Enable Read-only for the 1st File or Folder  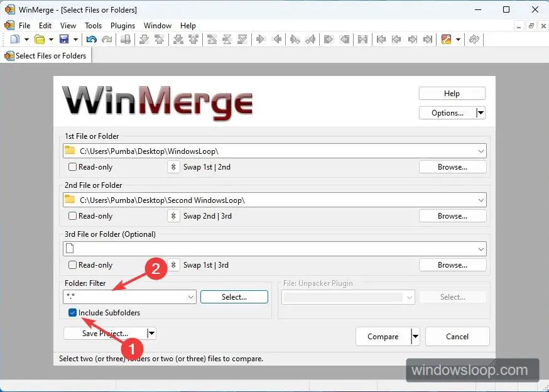pos(72,167)
